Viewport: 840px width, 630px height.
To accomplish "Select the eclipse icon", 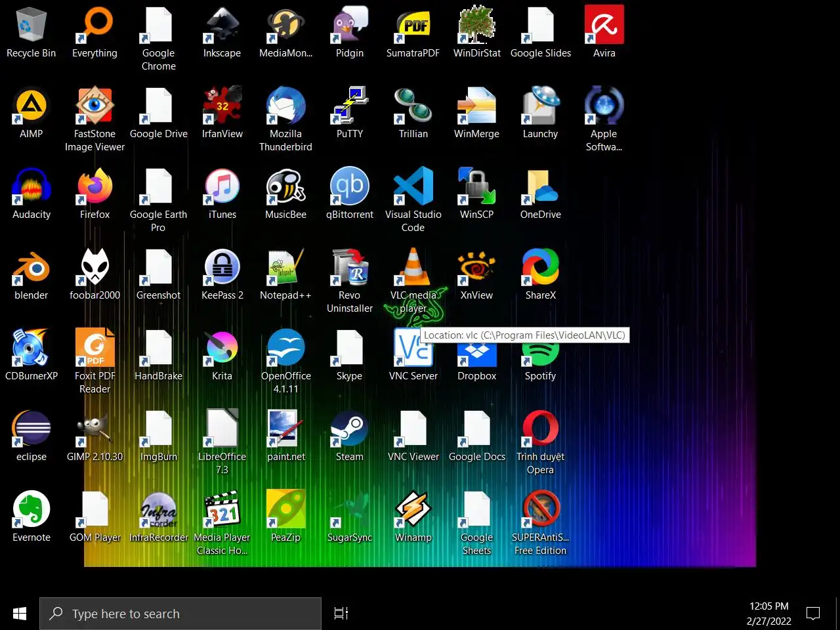I will click(x=31, y=429).
